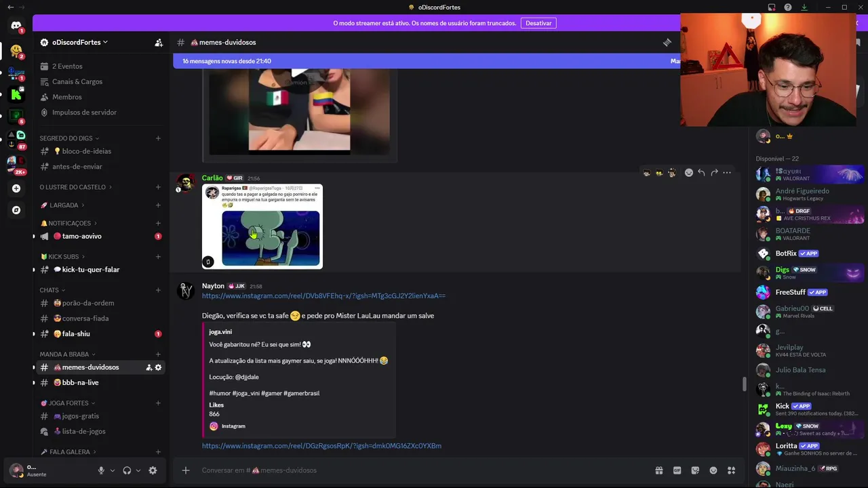Collapse the MANDA A BRABA category
The height and width of the screenshot is (488, 868).
point(68,354)
